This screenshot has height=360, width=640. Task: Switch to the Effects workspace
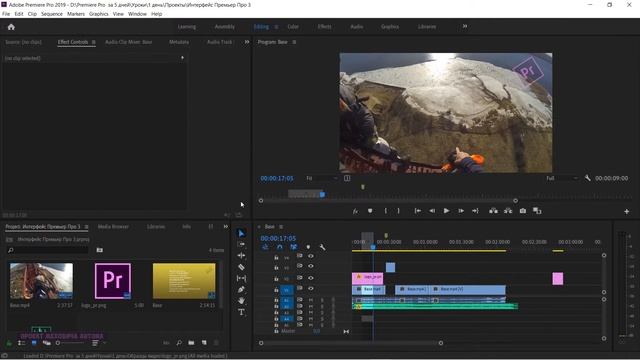(x=324, y=27)
